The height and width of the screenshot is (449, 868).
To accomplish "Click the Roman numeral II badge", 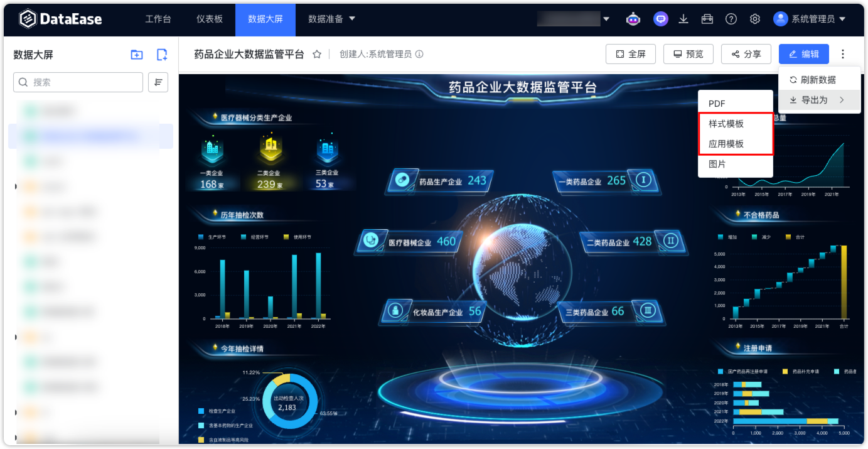I will click(671, 241).
